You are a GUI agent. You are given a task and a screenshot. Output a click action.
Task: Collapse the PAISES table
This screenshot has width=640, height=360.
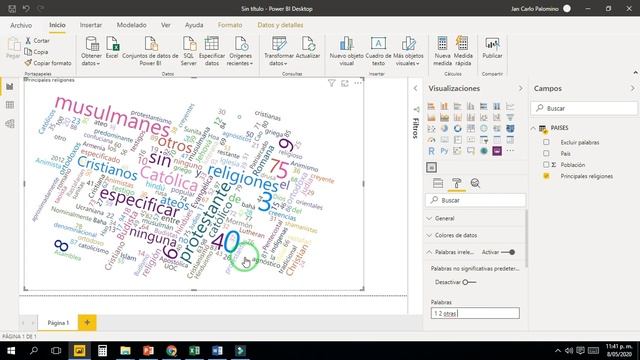click(x=533, y=128)
